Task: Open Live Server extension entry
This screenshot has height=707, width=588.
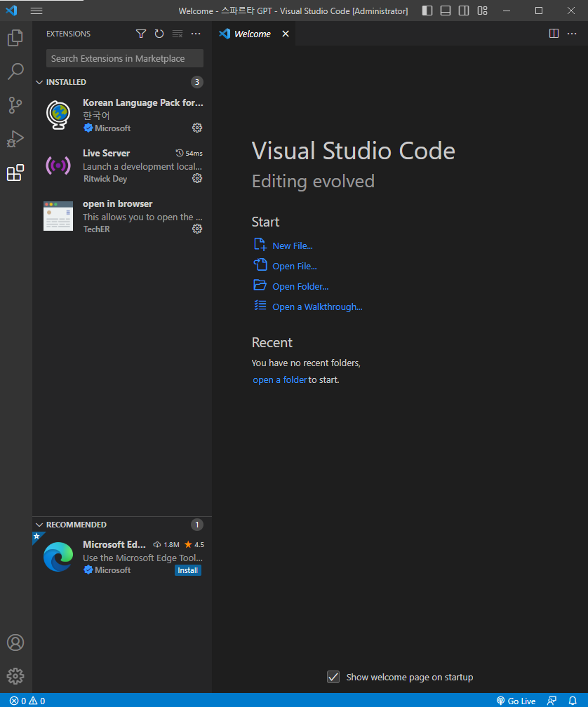Action: [122, 166]
